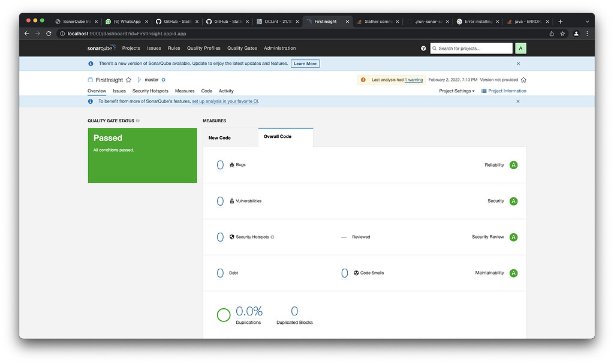Image resolution: width=614 pixels, height=364 pixels.
Task: Click the Reliability rating A badge
Action: [513, 164]
